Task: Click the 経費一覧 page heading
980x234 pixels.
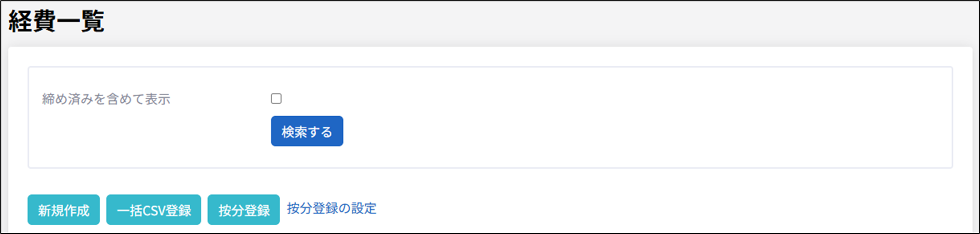Action: point(57,22)
